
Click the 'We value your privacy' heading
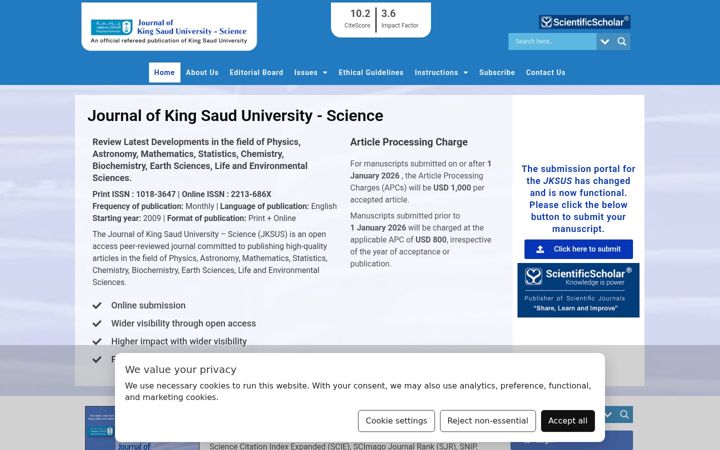(x=180, y=370)
